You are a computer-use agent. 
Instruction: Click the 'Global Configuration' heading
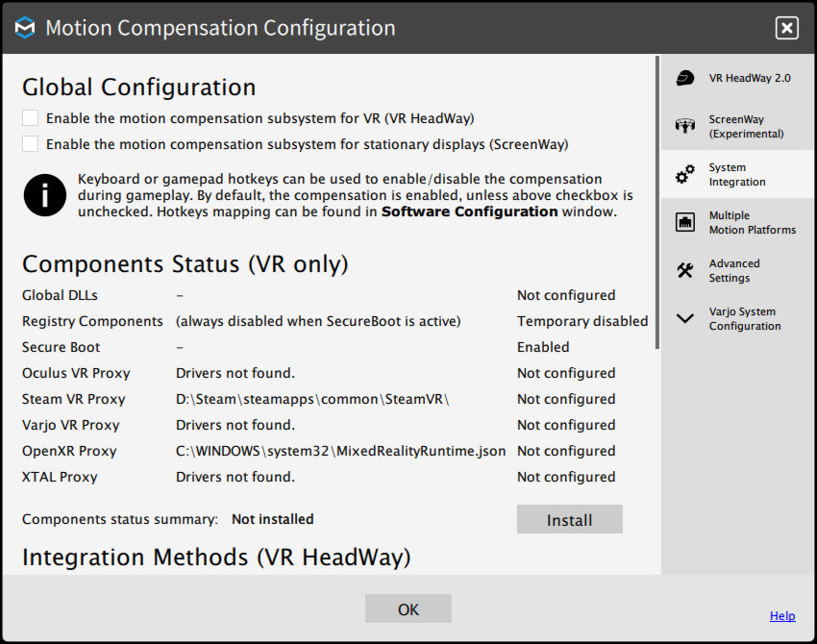[x=138, y=87]
